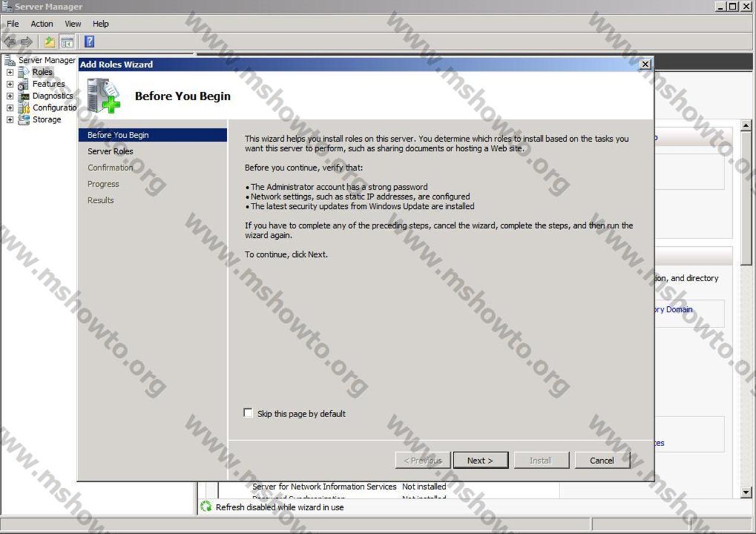Expand the Configuration tree node
This screenshot has width=756, height=534.
click(x=9, y=108)
